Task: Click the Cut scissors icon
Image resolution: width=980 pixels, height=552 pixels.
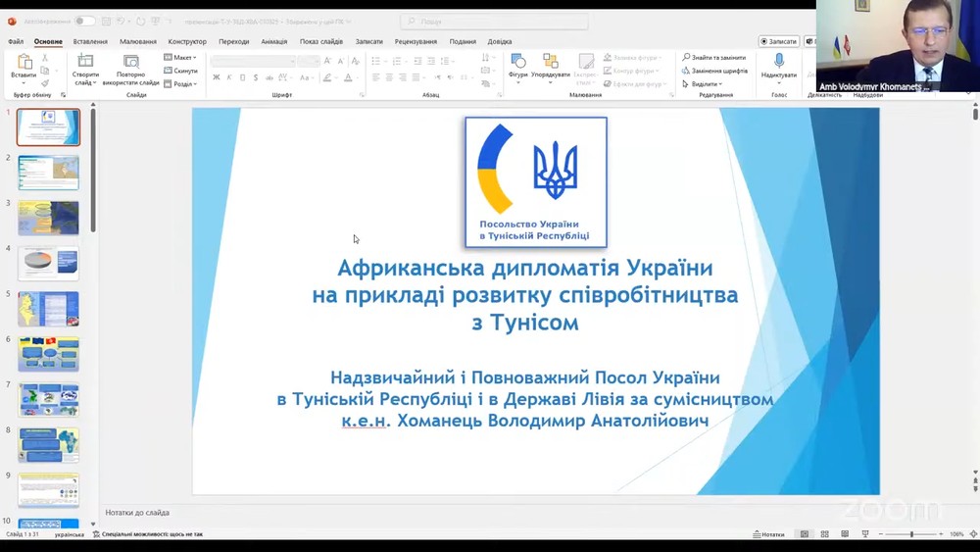Action: [44, 58]
